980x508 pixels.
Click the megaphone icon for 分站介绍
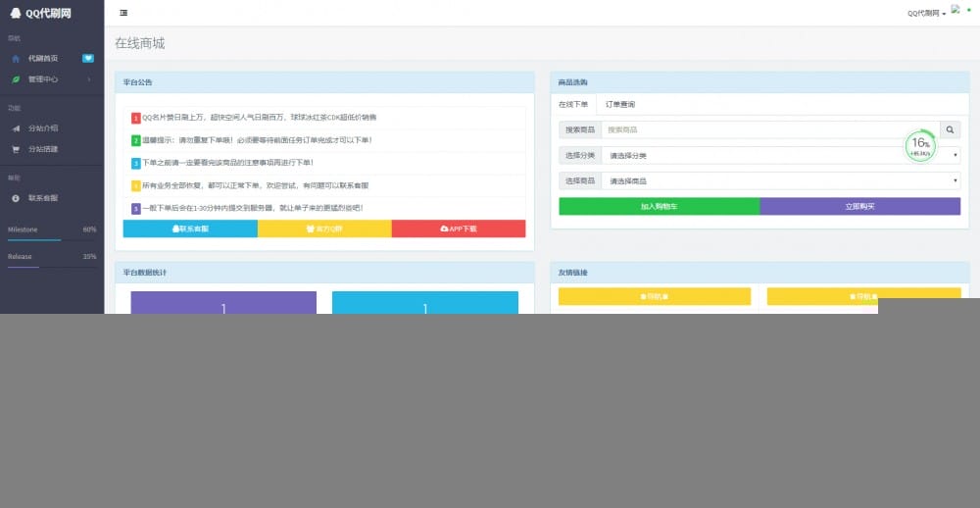16,128
